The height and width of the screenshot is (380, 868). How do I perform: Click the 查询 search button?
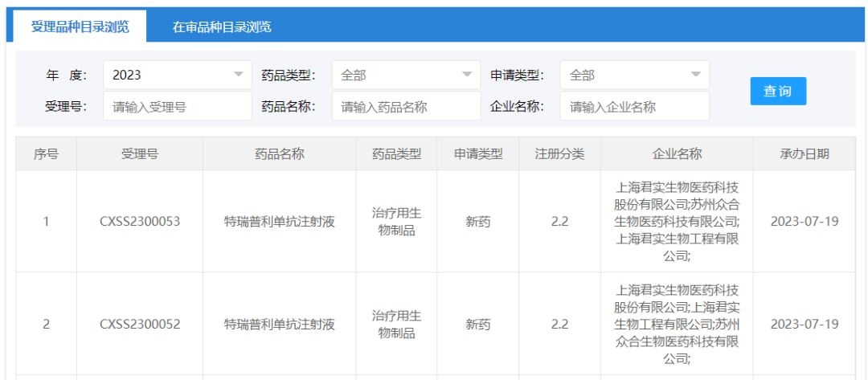[x=777, y=91]
